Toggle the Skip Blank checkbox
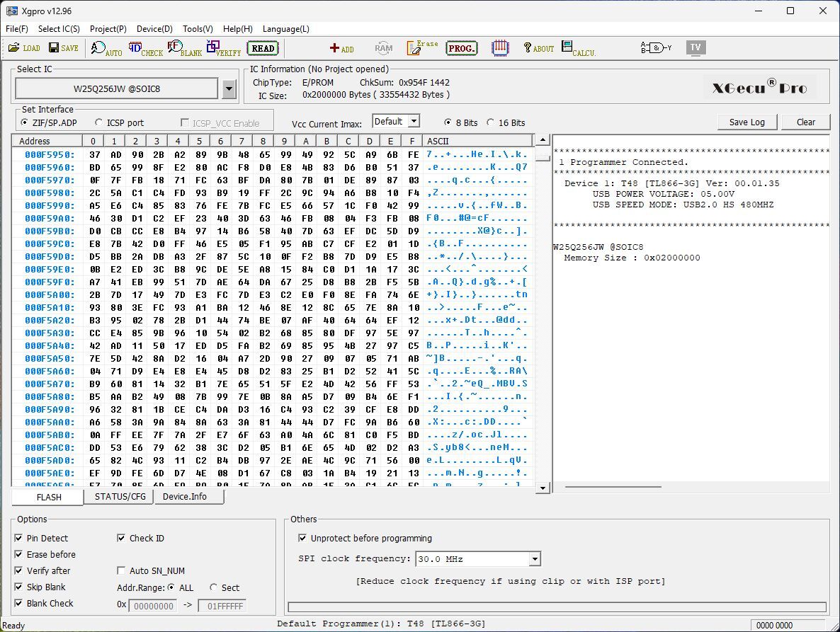Image resolution: width=840 pixels, height=632 pixels. tap(18, 587)
